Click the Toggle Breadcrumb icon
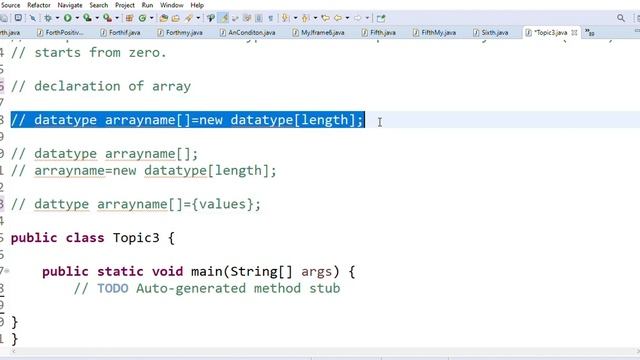The width and height of the screenshot is (640, 360). pyautogui.click(x=211, y=18)
